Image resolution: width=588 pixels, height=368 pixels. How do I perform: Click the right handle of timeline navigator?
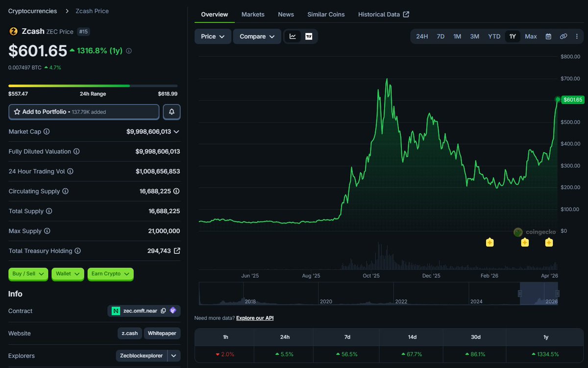[557, 294]
